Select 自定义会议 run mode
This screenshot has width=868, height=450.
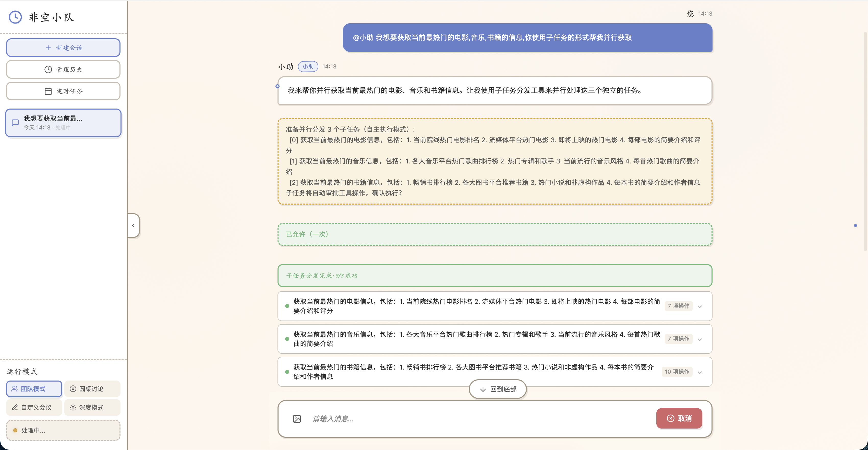(34, 407)
